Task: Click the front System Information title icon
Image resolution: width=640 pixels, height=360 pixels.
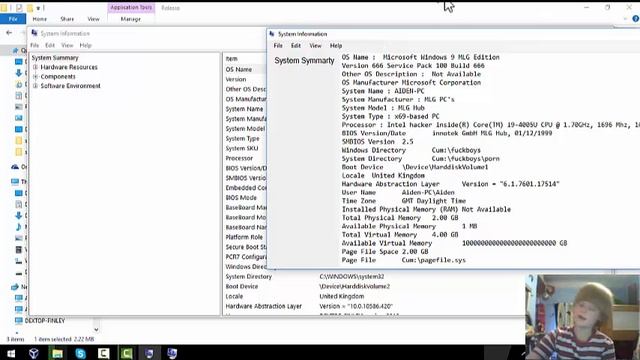Action: pyautogui.click(x=272, y=34)
